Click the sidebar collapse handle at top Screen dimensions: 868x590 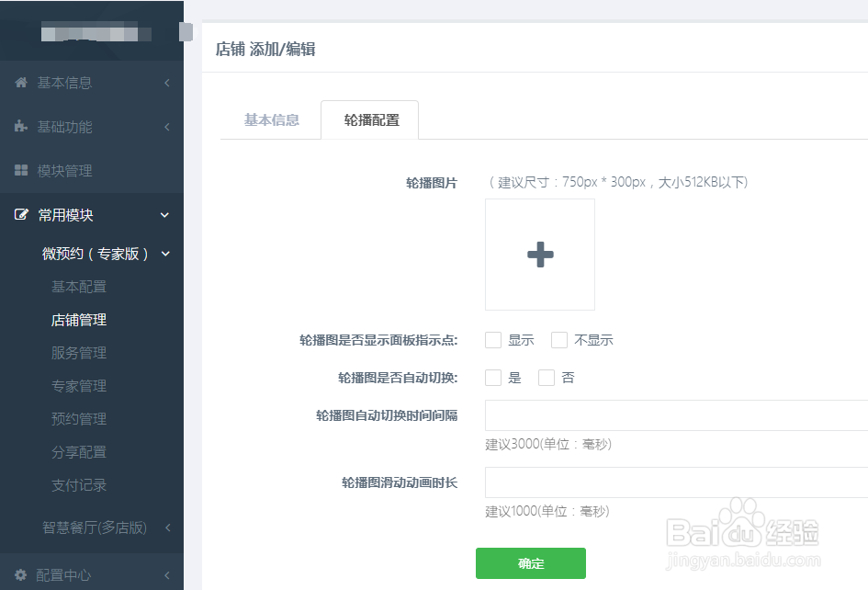pyautogui.click(x=186, y=32)
